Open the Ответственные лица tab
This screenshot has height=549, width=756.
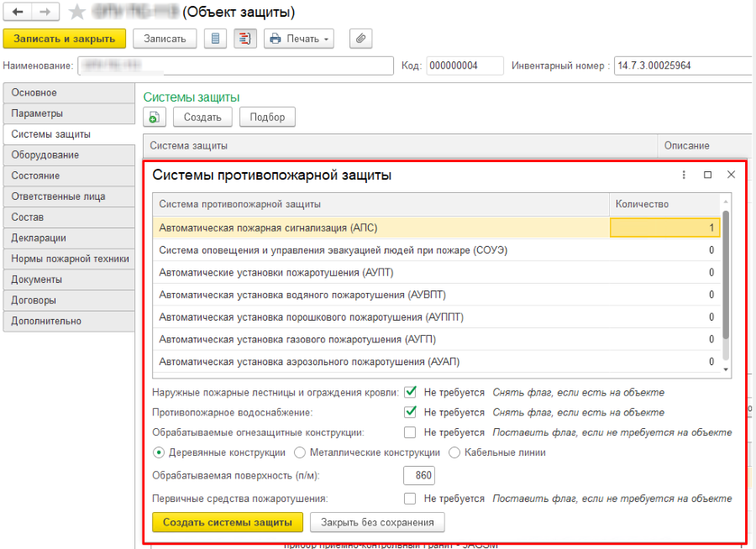pos(67,196)
